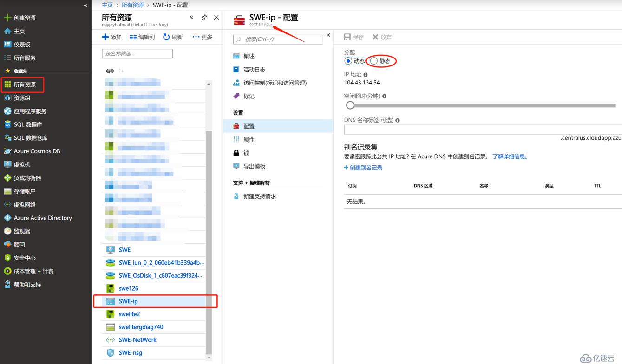Open Cost Management + Billing (成本管理 + 计费)

click(x=33, y=271)
